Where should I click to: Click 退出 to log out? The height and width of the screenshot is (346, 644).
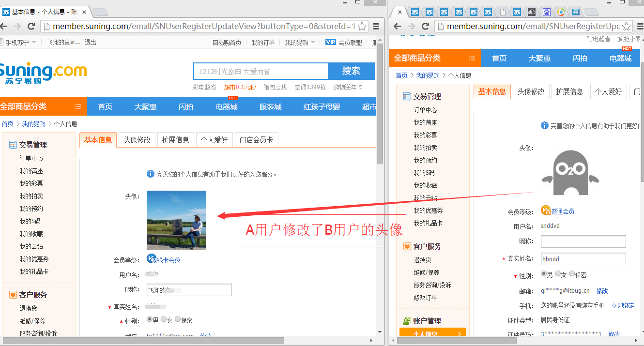(x=91, y=43)
